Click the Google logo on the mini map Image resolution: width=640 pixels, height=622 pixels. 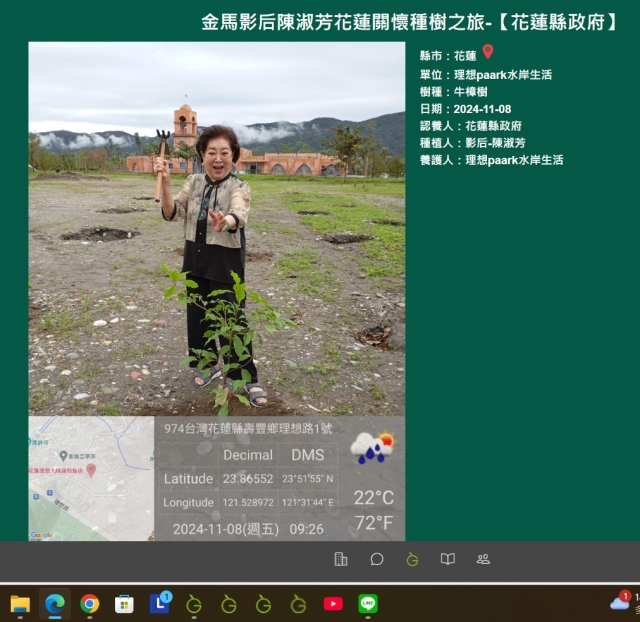[x=41, y=535]
